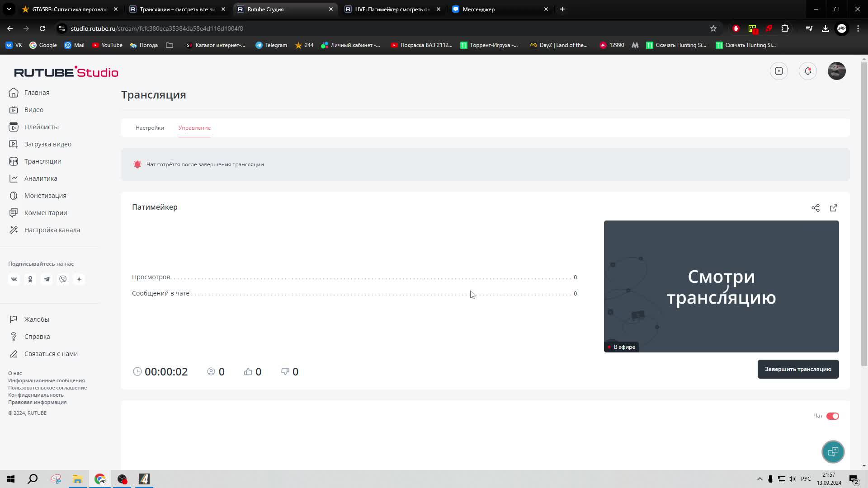Click the Главная sidebar icon
868x488 pixels.
(14, 92)
